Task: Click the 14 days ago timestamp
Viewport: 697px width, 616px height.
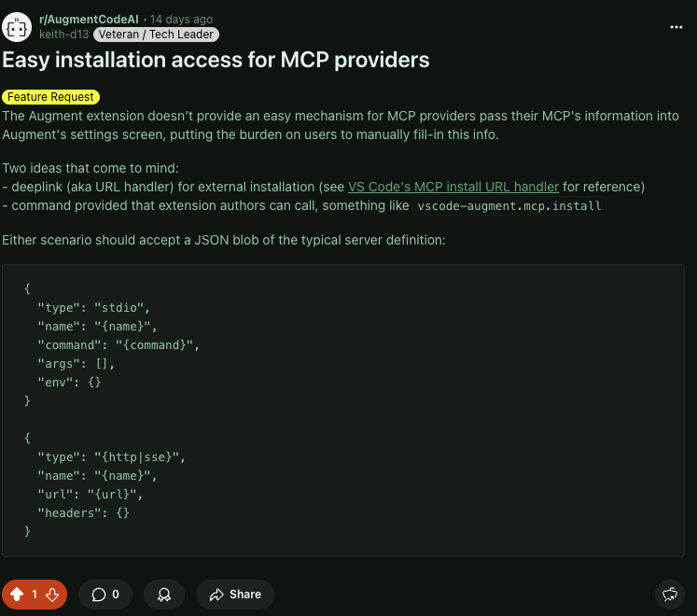Action: [x=181, y=20]
